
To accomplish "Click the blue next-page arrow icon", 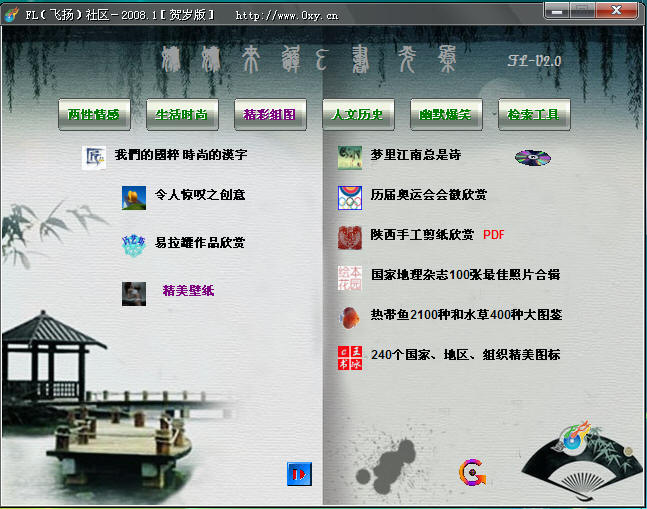I will click(x=299, y=474).
